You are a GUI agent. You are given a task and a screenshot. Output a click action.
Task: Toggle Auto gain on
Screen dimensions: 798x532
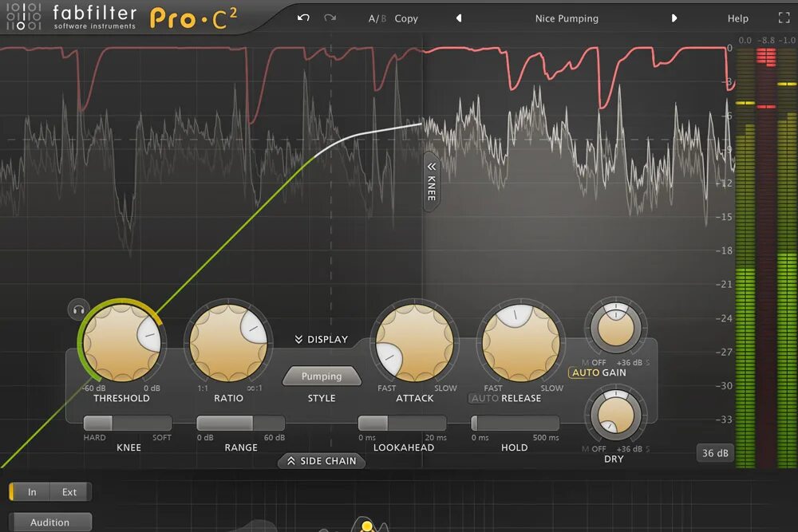pos(585,372)
